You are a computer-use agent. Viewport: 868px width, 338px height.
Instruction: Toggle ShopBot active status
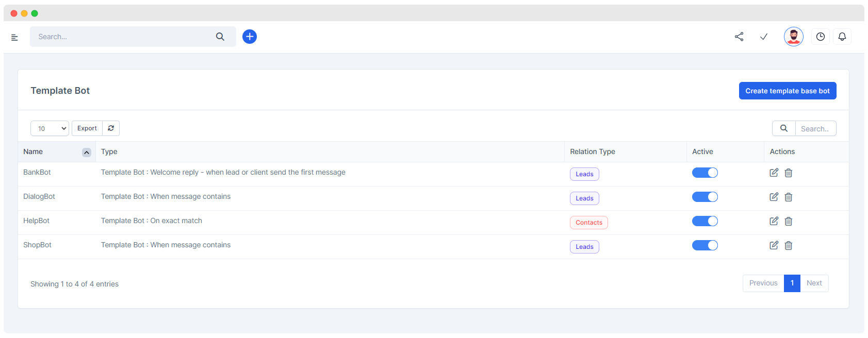click(705, 245)
